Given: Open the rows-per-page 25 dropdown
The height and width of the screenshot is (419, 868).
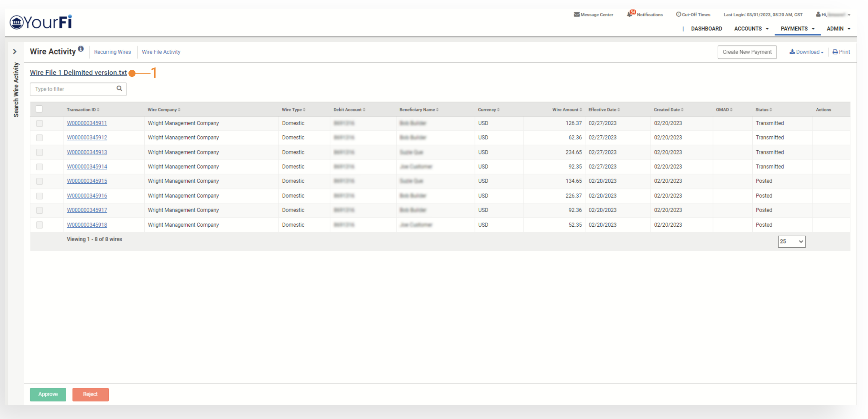Looking at the screenshot, I should coord(791,241).
